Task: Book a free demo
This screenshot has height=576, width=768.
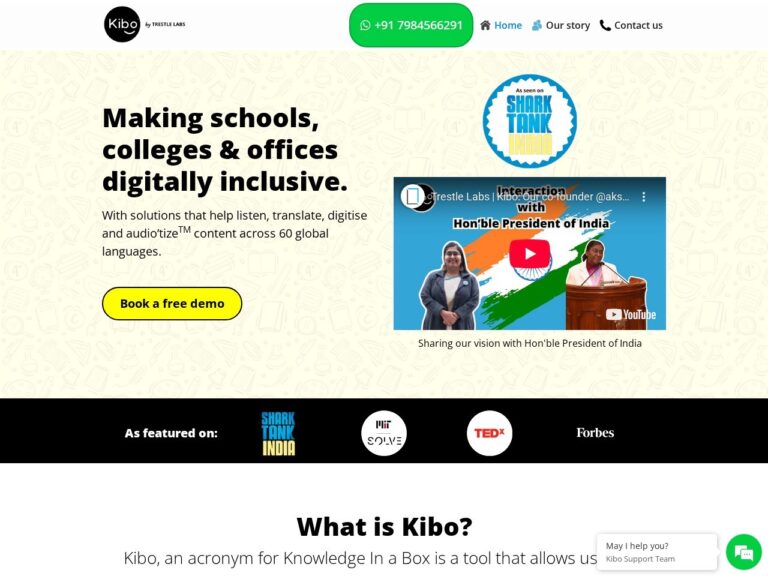Action: [x=172, y=304]
